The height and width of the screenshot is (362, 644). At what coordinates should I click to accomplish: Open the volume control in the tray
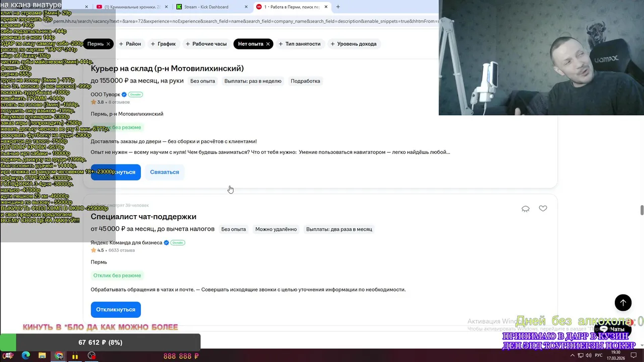(x=588, y=355)
